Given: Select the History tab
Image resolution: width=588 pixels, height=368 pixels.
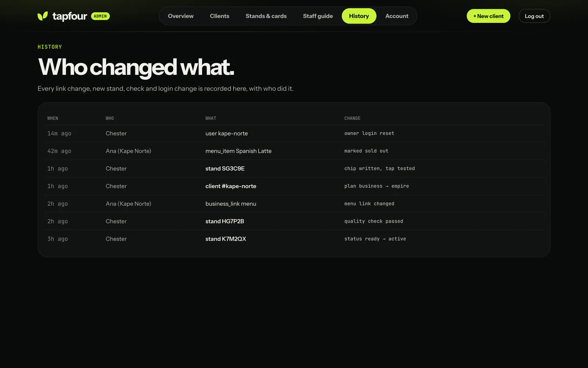Looking at the screenshot, I should click(x=359, y=16).
